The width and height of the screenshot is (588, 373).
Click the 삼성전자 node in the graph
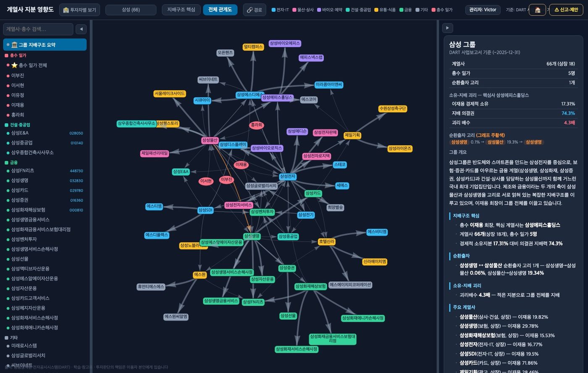[288, 177]
